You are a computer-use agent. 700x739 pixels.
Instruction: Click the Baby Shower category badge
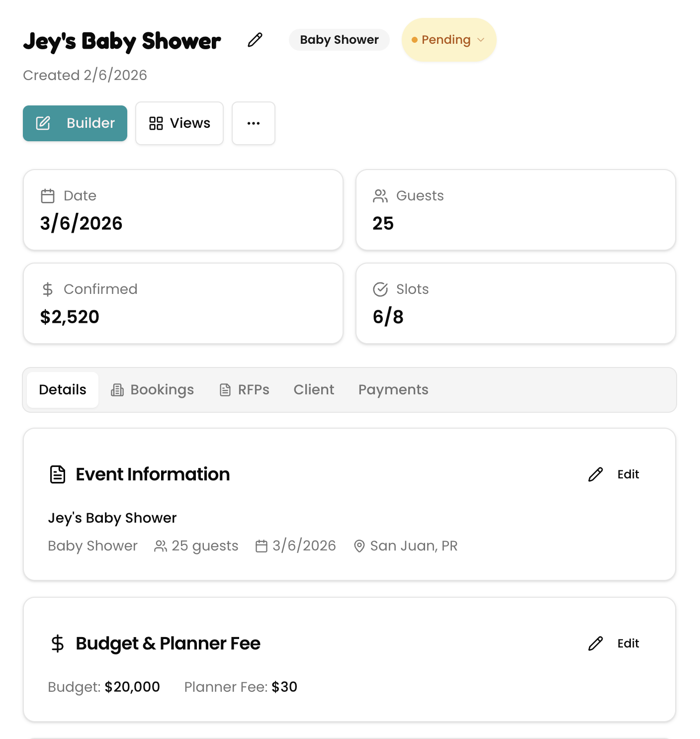339,40
